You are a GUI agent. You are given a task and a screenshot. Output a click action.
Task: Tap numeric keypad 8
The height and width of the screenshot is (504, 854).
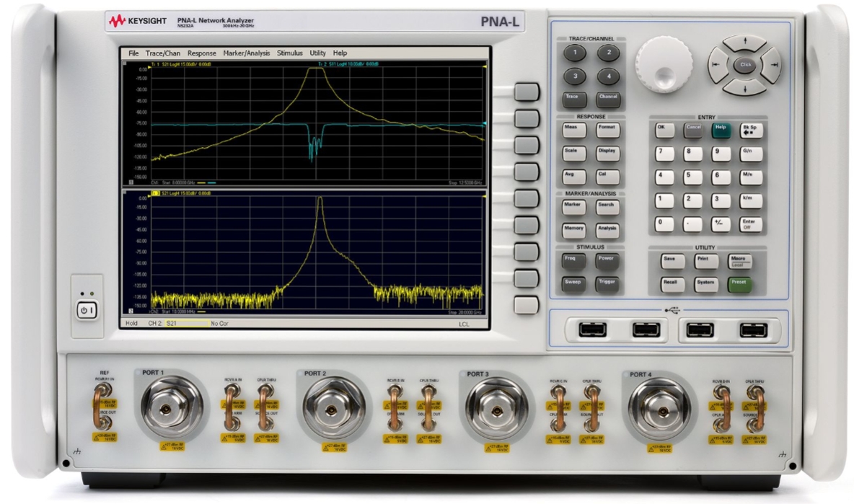[x=692, y=154]
